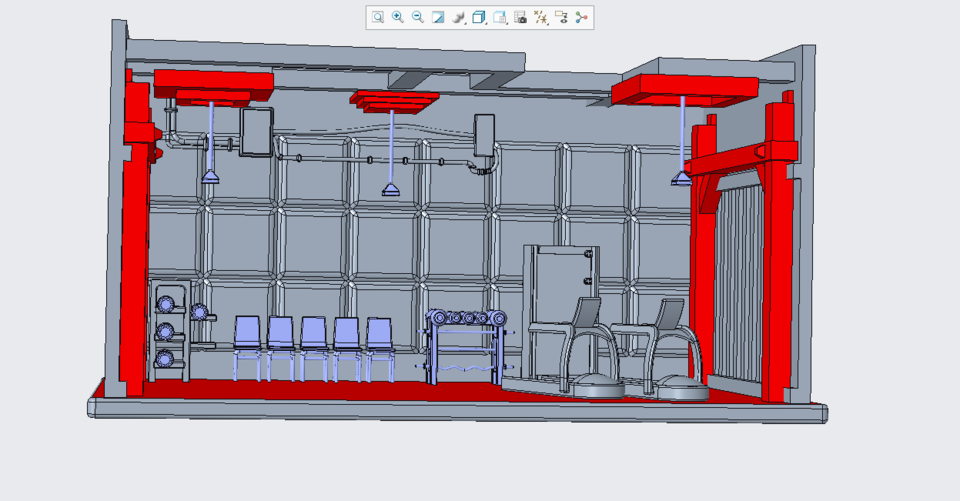Toggle the annotation display icon
The image size is (960, 501).
[x=561, y=17]
